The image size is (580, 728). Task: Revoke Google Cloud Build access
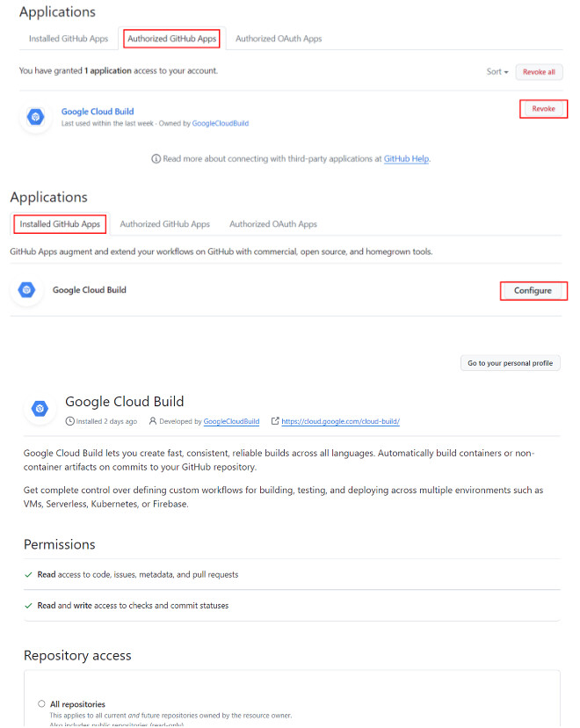click(x=543, y=108)
